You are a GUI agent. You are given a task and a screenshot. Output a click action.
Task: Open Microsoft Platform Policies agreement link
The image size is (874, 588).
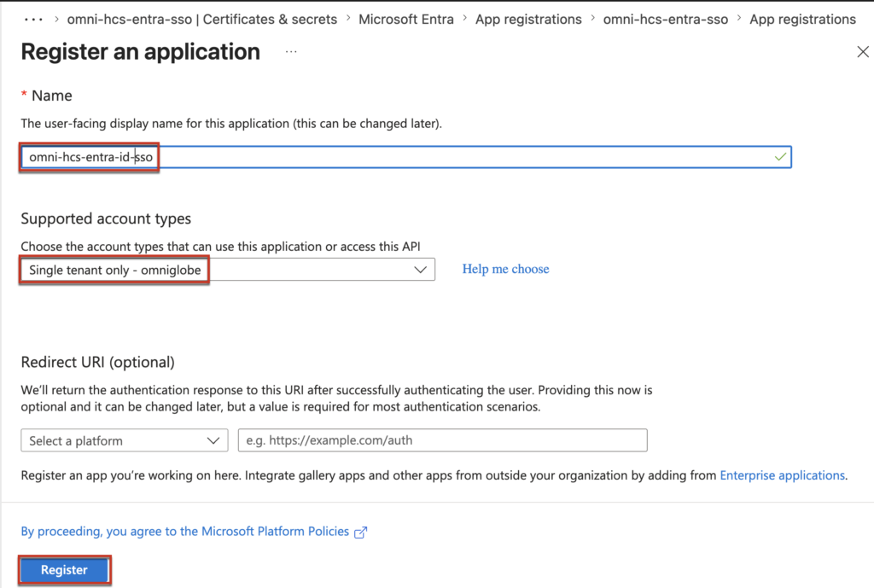point(184,532)
